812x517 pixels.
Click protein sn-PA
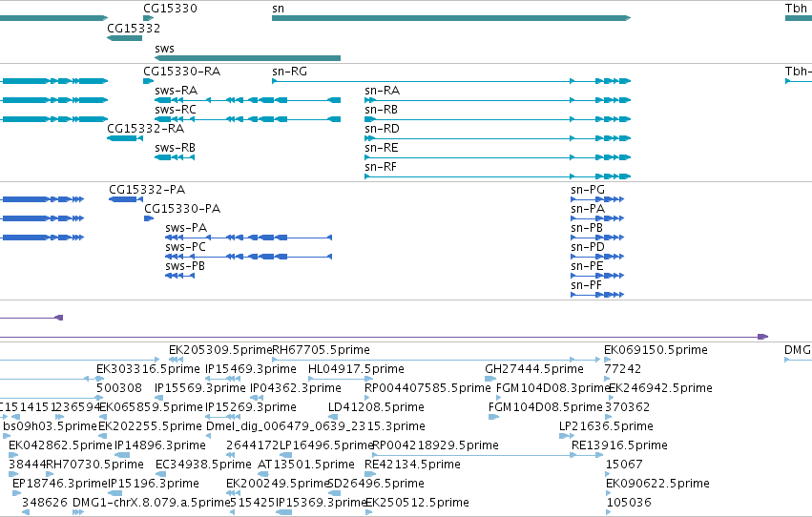point(597,218)
